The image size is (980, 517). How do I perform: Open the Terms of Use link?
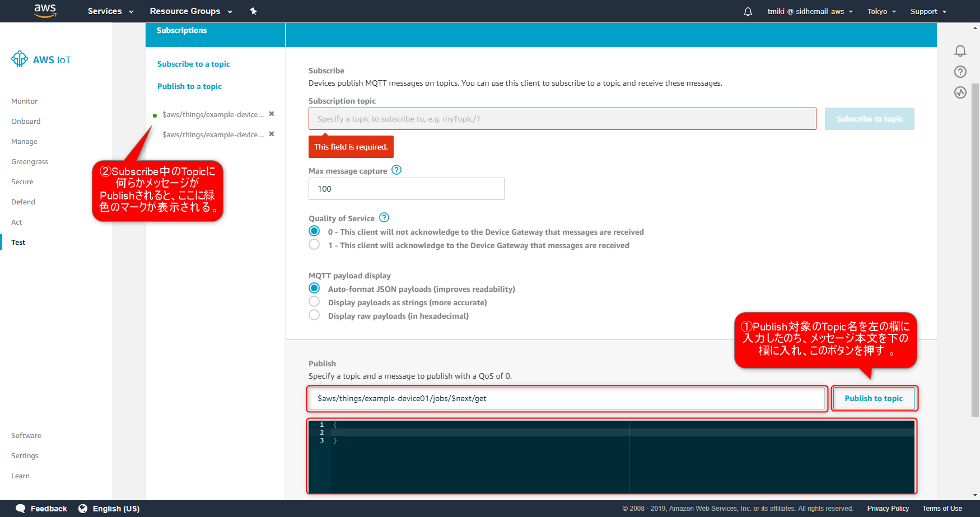(x=942, y=509)
